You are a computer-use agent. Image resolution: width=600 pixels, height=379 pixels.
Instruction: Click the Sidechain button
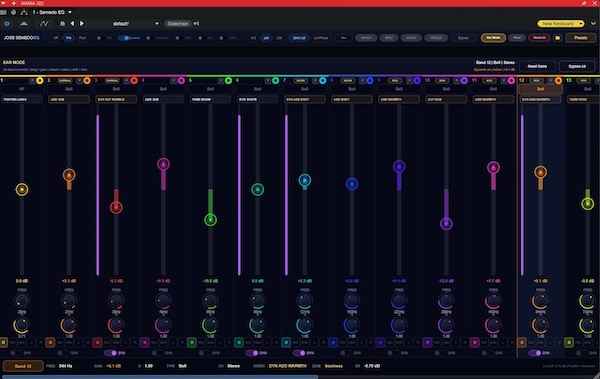178,24
